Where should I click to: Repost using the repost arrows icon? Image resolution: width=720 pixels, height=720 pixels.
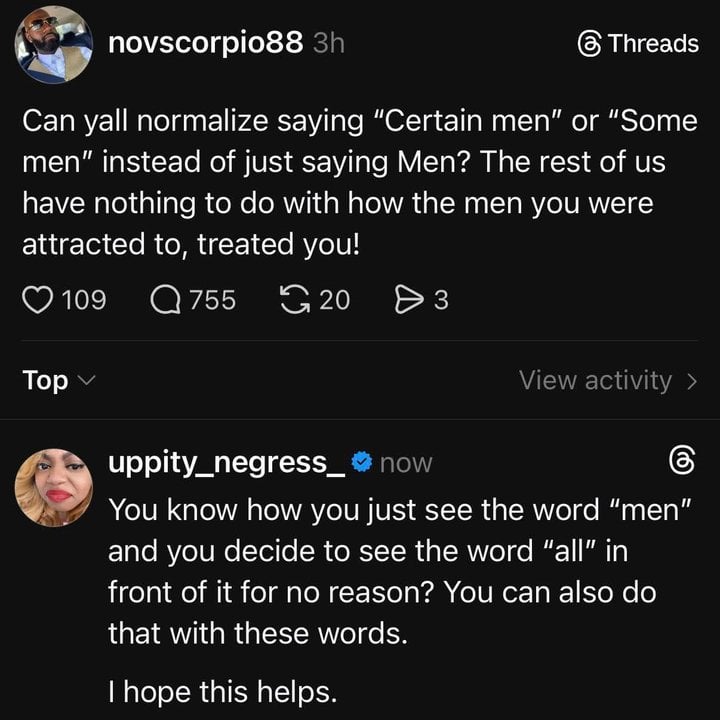click(295, 300)
